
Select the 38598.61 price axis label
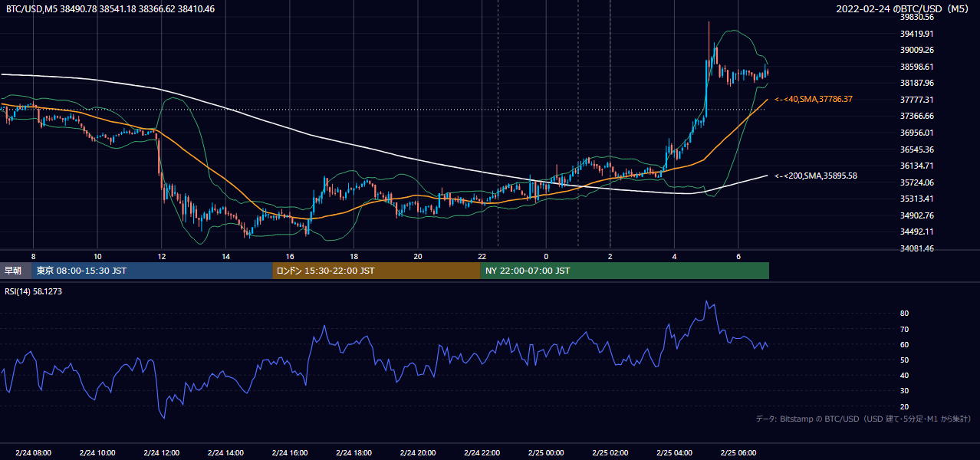click(x=916, y=67)
